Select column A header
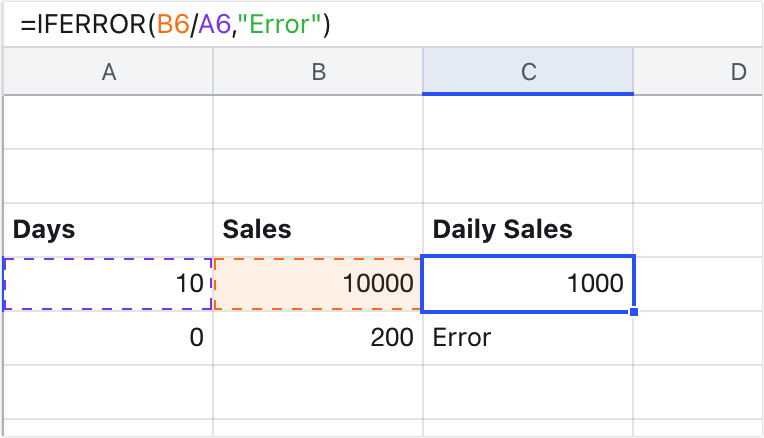 107,71
